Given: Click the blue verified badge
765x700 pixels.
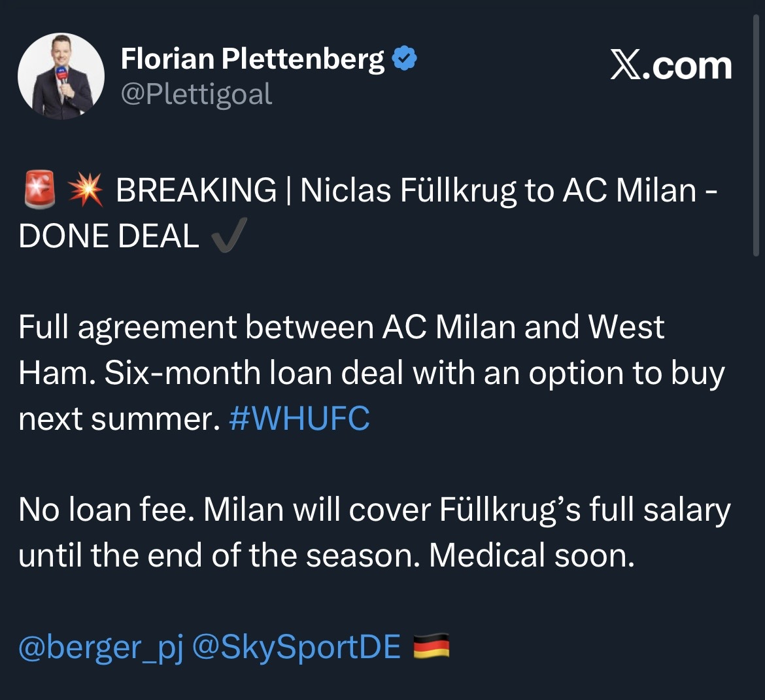Looking at the screenshot, I should [405, 60].
